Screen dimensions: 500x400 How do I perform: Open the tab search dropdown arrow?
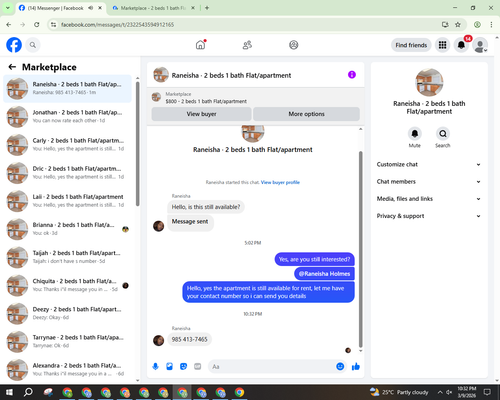coord(8,8)
